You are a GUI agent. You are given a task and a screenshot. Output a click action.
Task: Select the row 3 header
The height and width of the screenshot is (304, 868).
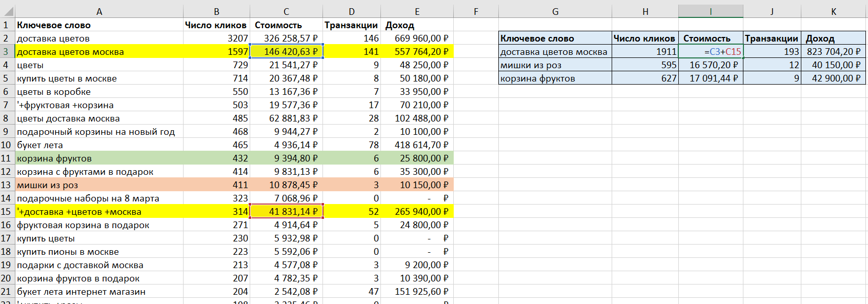click(x=7, y=52)
